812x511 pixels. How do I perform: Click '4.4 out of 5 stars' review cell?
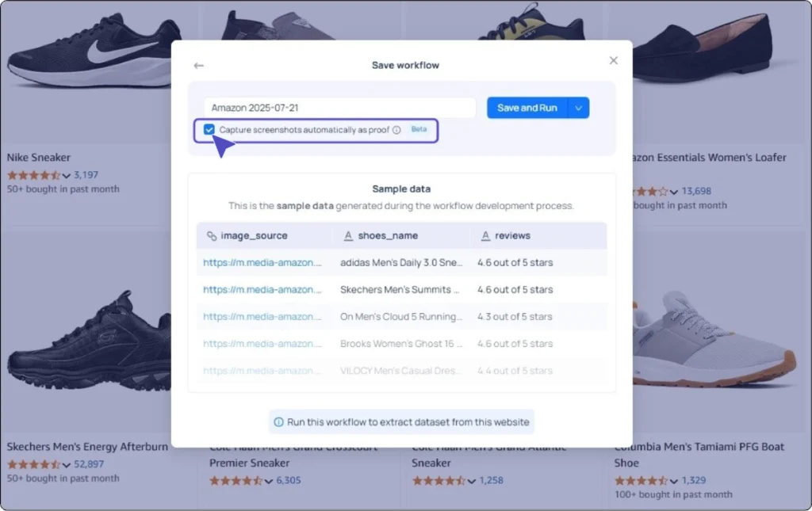coord(515,370)
